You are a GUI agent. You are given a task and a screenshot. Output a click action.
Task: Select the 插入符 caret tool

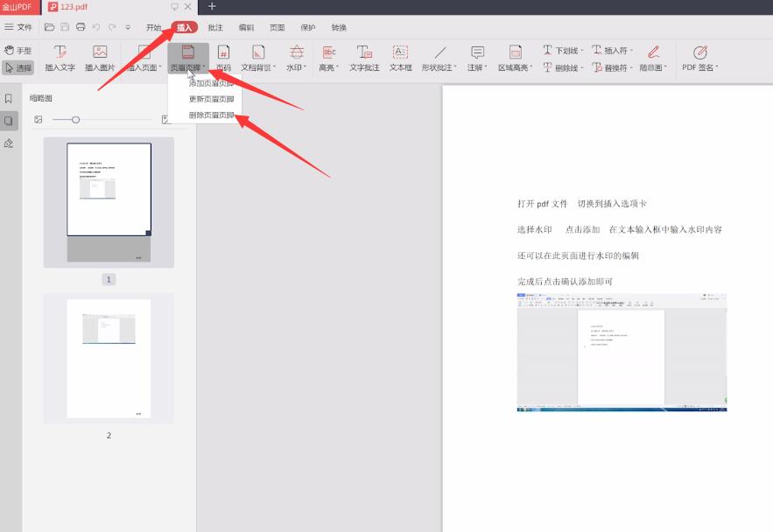pos(612,50)
